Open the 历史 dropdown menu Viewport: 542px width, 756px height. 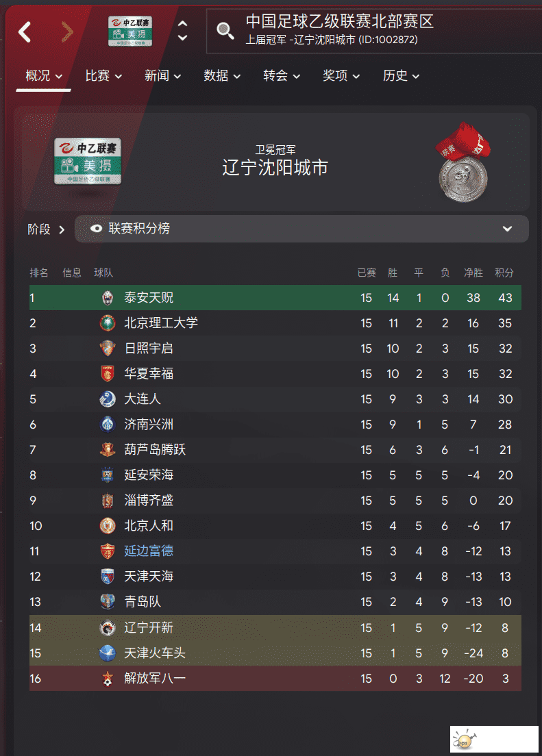click(401, 76)
